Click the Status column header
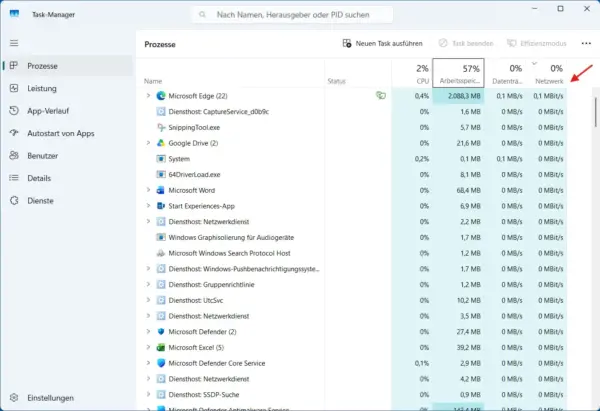This screenshot has width=600, height=411. click(x=358, y=73)
